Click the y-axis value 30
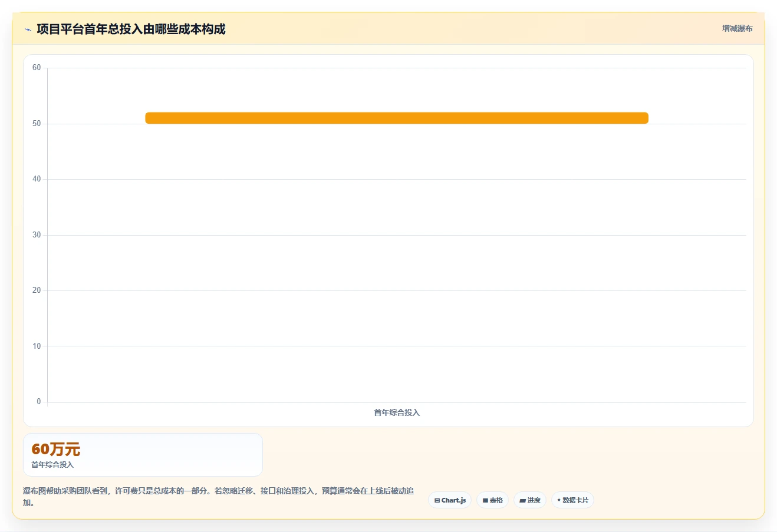 point(37,235)
